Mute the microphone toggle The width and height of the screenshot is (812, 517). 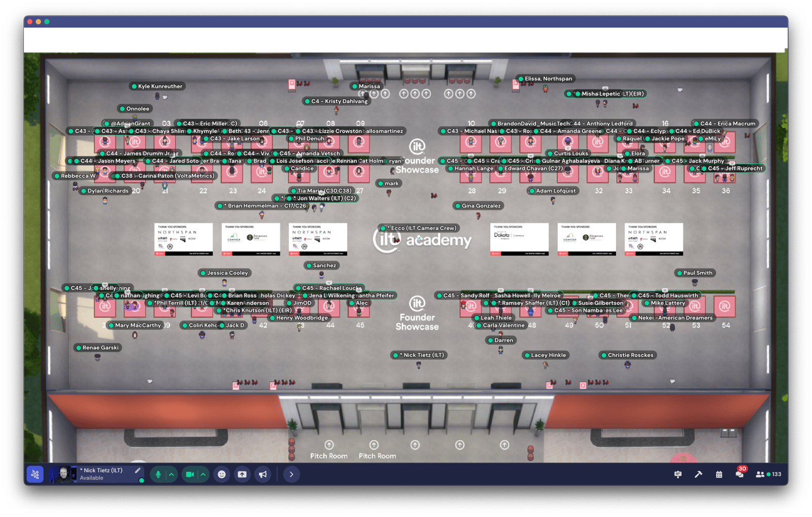point(158,474)
